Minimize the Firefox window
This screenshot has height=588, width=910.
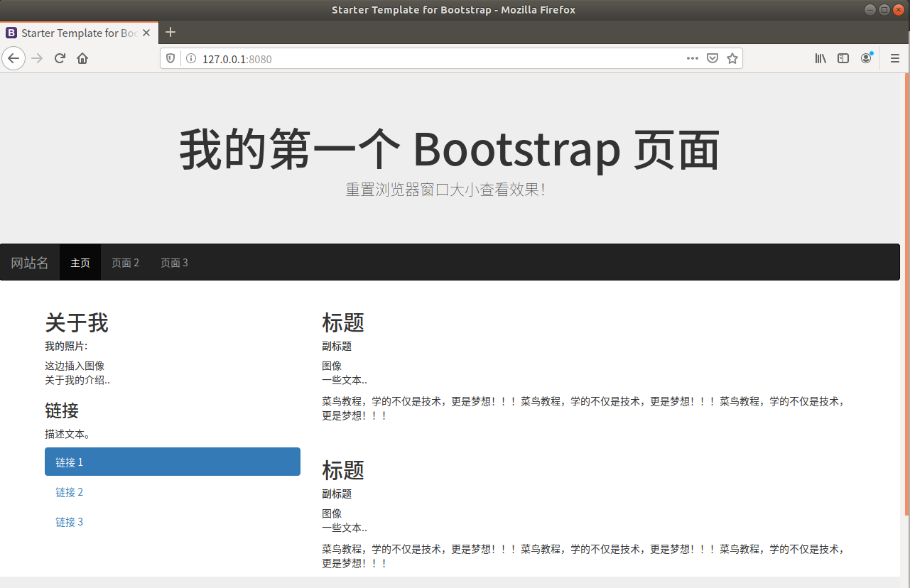pos(870,10)
